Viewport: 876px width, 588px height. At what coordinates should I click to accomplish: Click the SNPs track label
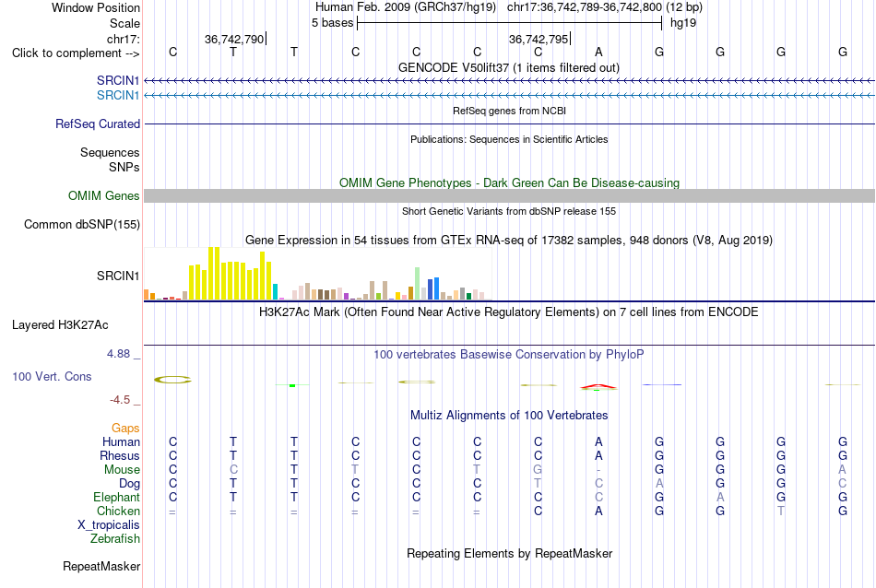(x=124, y=167)
